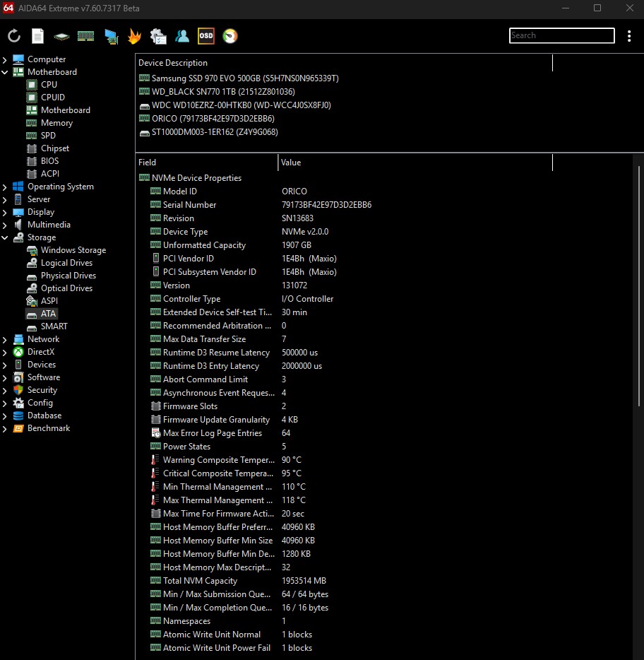
Task: Focus the Search input field
Action: click(x=561, y=35)
